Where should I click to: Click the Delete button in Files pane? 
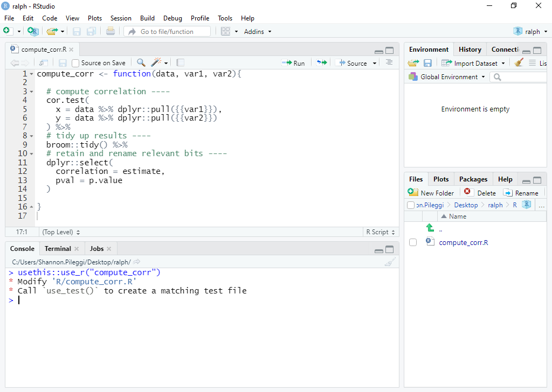click(480, 193)
